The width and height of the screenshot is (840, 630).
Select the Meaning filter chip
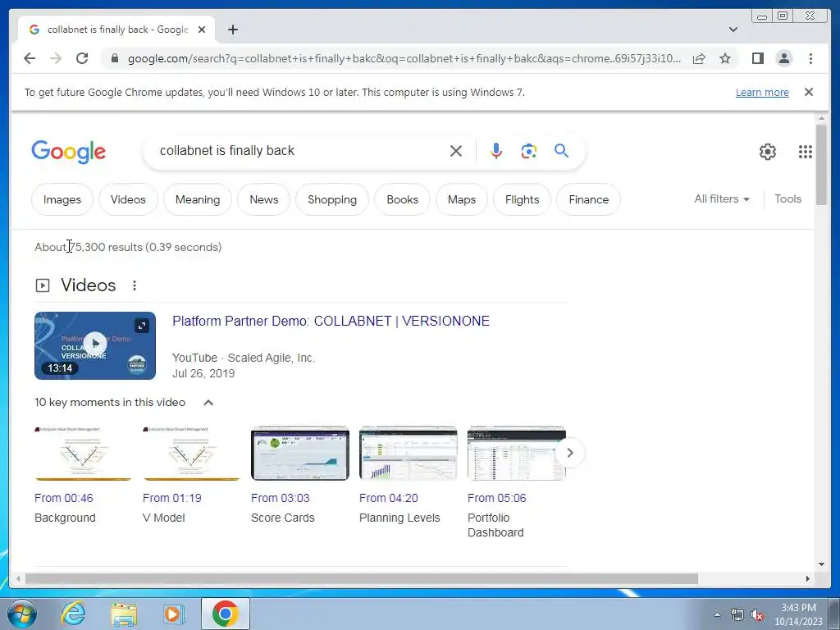pyautogui.click(x=198, y=199)
